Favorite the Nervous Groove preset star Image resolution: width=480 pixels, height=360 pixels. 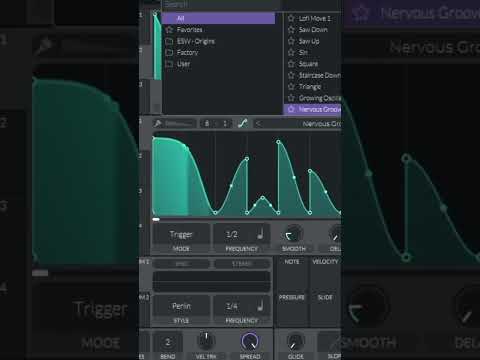click(x=291, y=109)
